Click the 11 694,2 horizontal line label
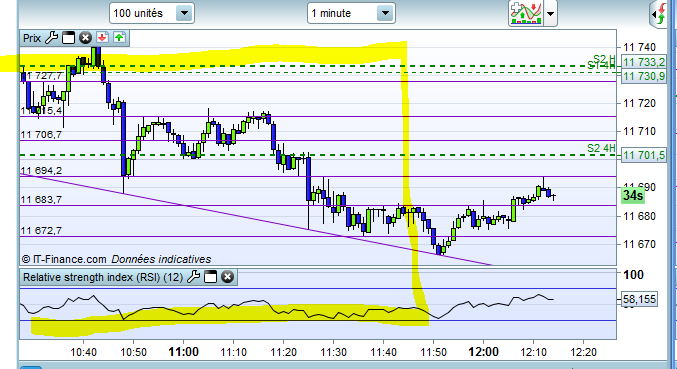The height and width of the screenshot is (369, 677). coord(41,170)
